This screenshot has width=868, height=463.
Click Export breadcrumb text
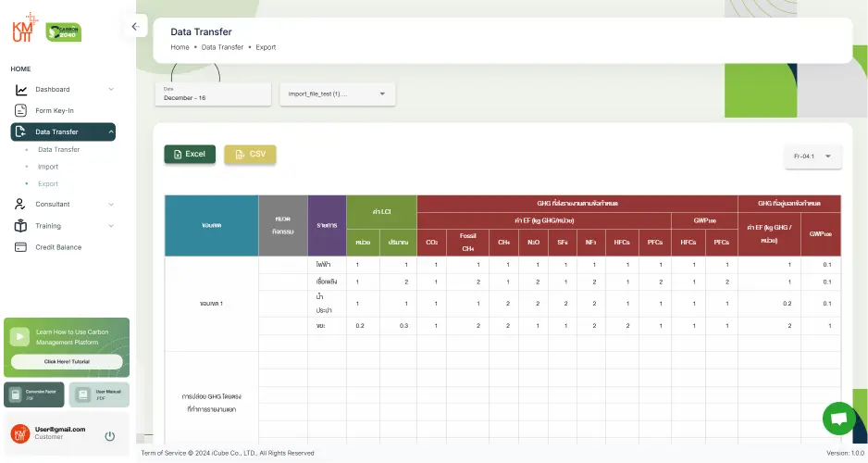pyautogui.click(x=266, y=47)
